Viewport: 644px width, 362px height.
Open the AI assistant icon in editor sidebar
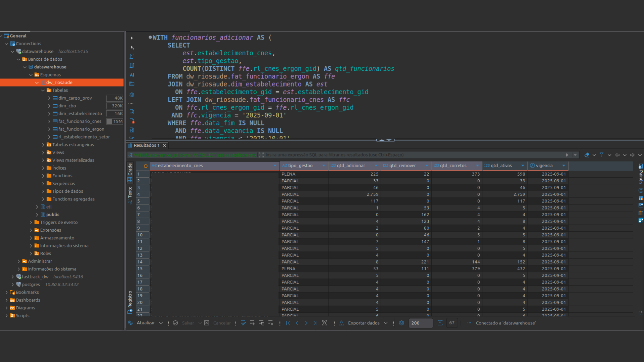[x=132, y=75]
